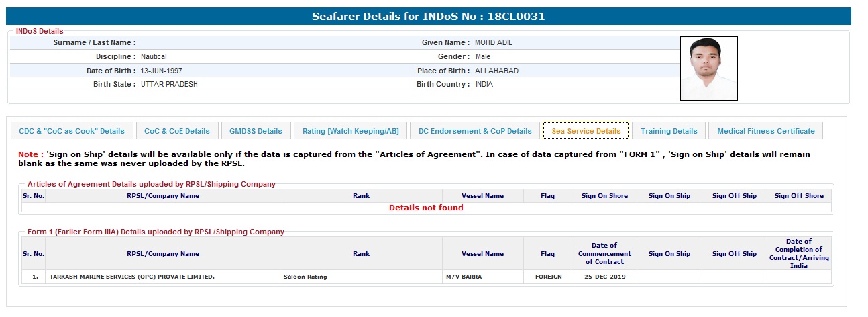Open the Medical Fitness Certificate tab
Image resolution: width=868 pixels, height=317 pixels.
click(x=765, y=131)
